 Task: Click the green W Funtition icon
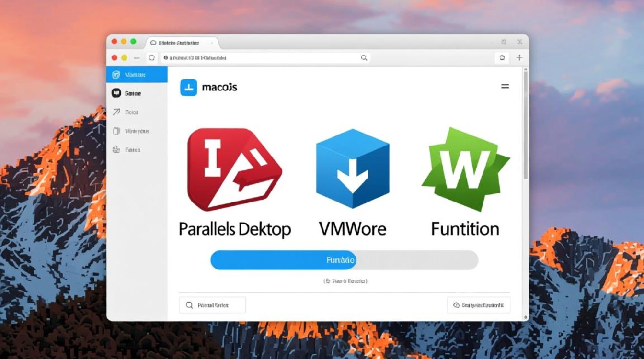point(465,169)
